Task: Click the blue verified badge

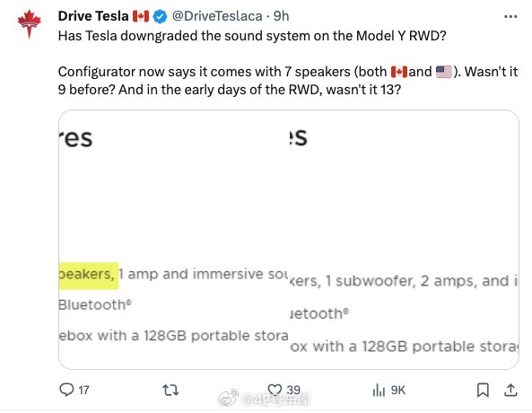Action: [x=160, y=16]
